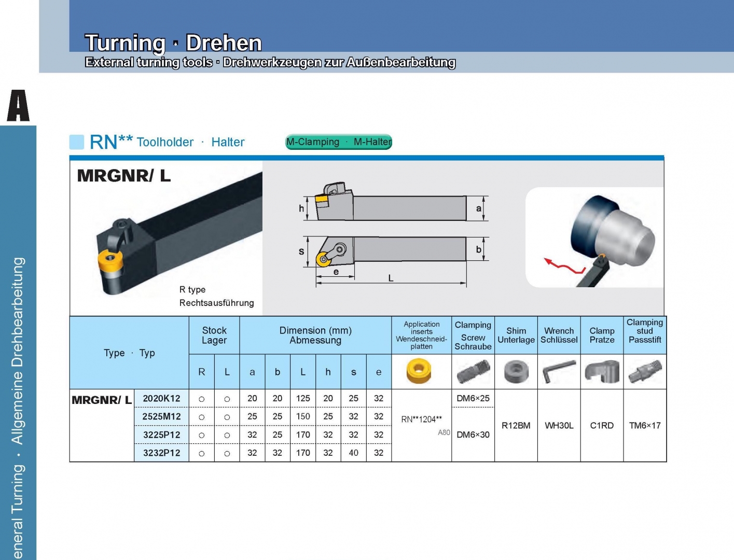Click the 'A80' page reference
The width and height of the screenshot is (734, 560).
click(444, 432)
